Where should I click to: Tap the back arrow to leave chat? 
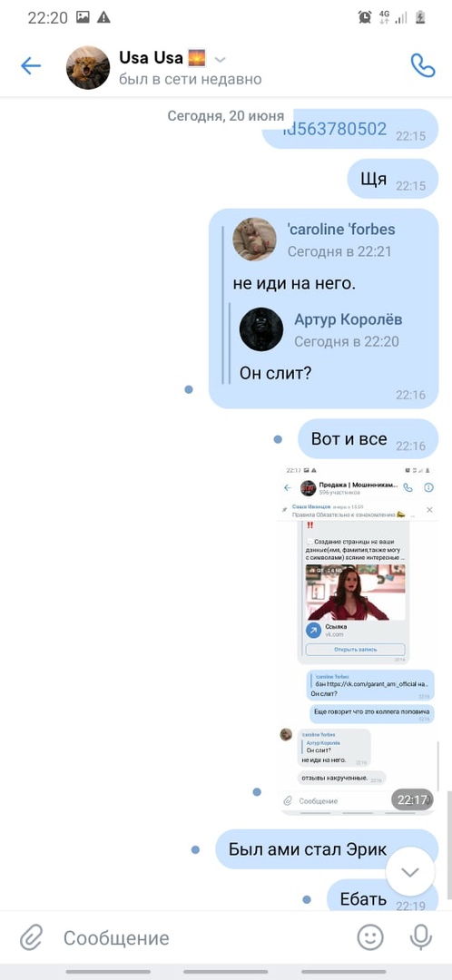click(x=31, y=66)
